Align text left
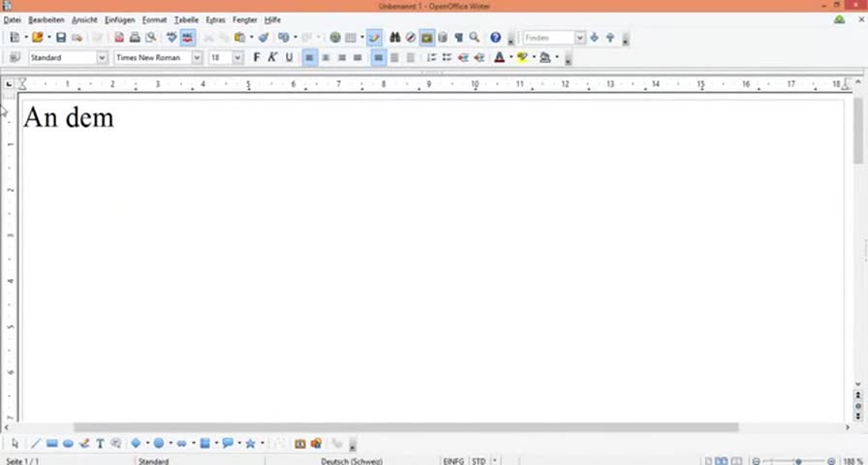This screenshot has width=868, height=465. coord(310,57)
